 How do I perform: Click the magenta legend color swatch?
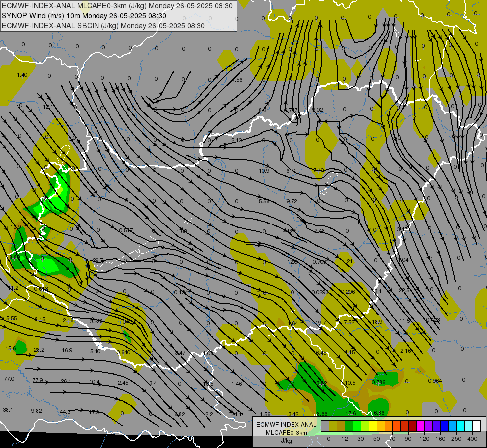[420, 426]
